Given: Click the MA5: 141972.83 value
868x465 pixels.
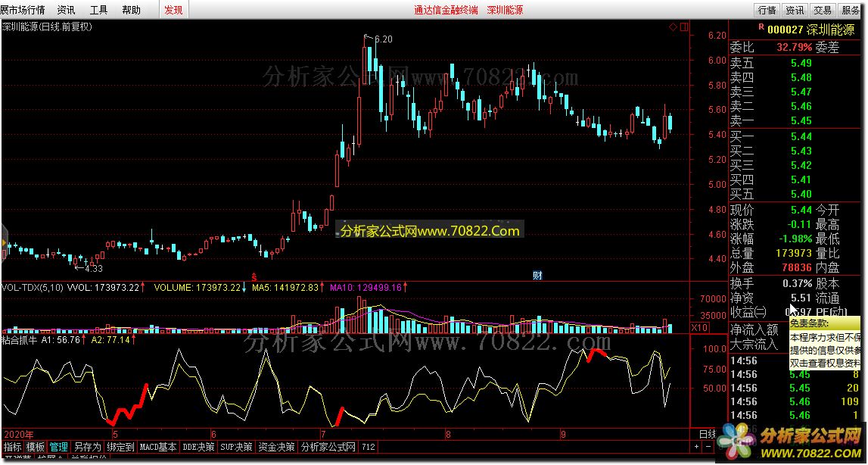Looking at the screenshot, I should (285, 287).
